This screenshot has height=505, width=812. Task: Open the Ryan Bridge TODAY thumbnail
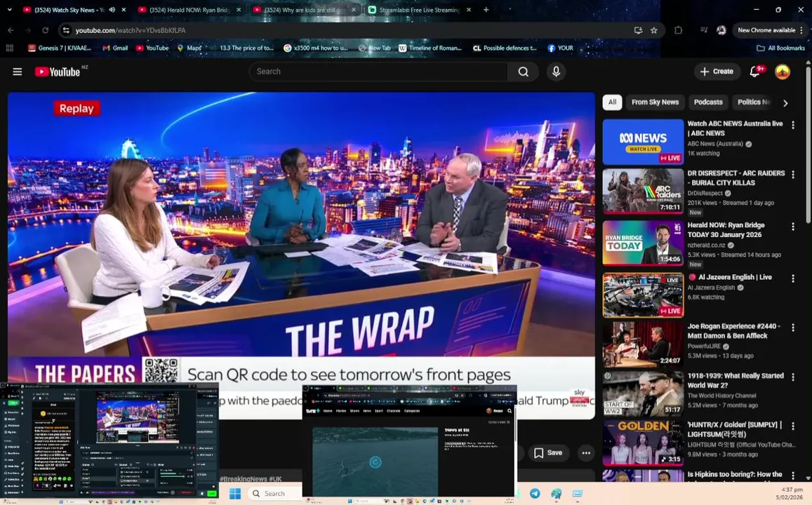click(643, 243)
